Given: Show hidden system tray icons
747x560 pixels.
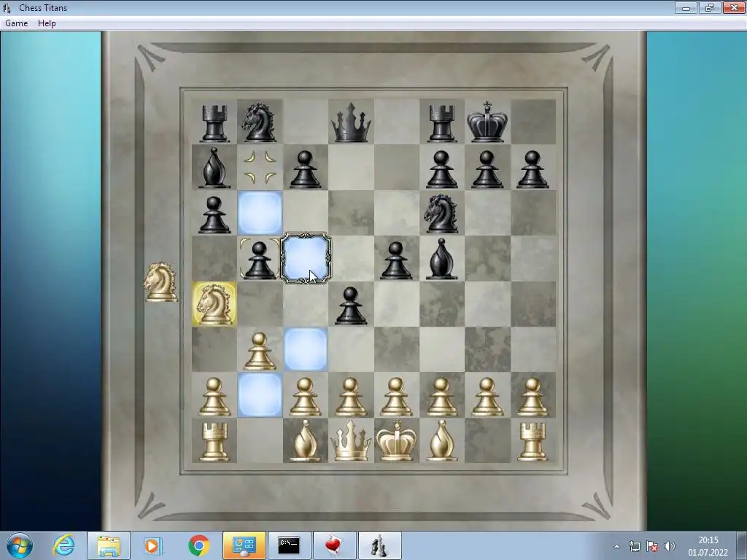Looking at the screenshot, I should [616, 546].
